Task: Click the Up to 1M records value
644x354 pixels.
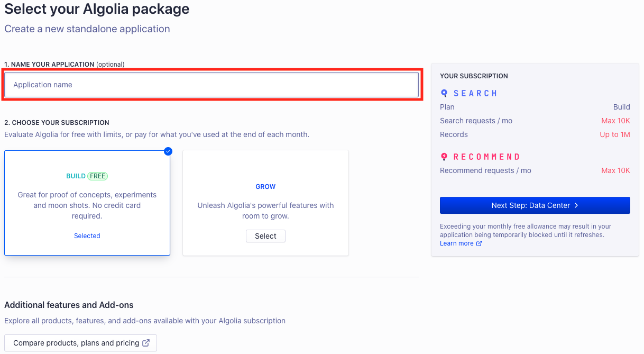Action: [x=615, y=134]
